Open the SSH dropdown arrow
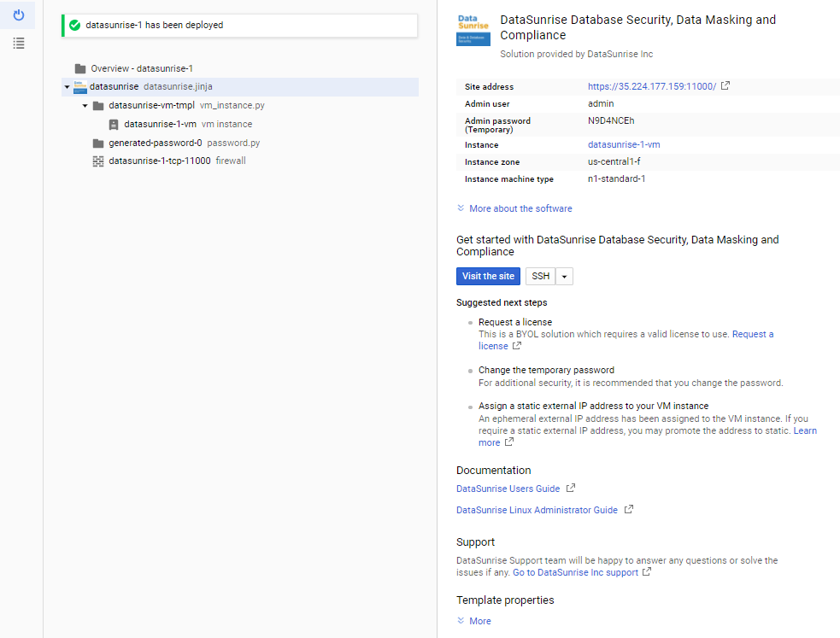840x638 pixels. click(x=564, y=277)
